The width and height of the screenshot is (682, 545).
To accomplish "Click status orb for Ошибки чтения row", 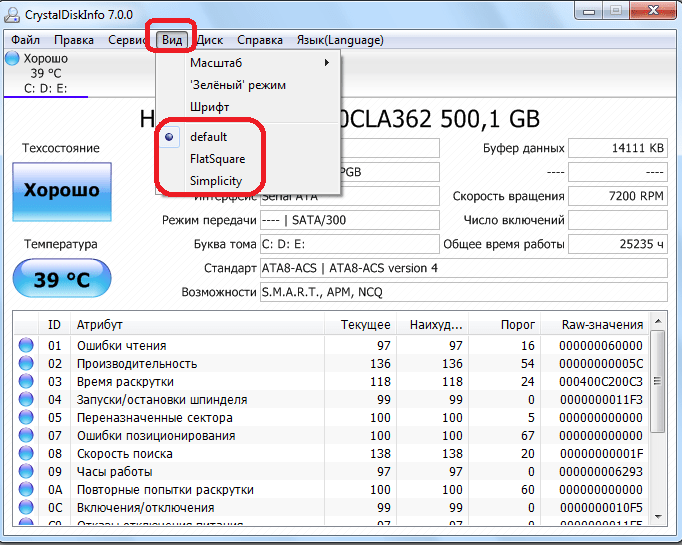I will 26,345.
